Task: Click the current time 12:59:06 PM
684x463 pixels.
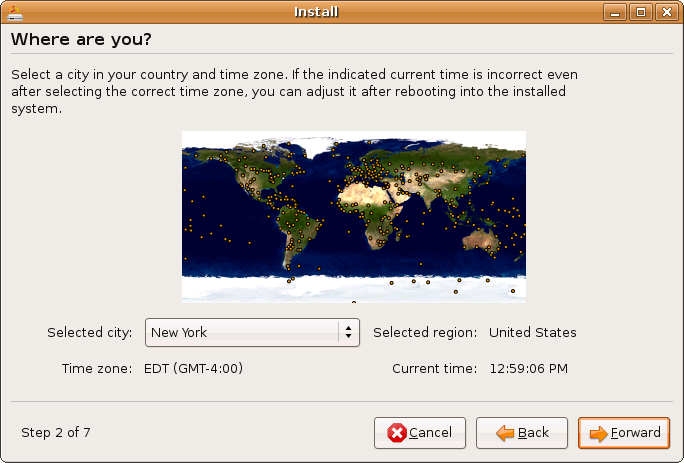Action: tap(528, 369)
